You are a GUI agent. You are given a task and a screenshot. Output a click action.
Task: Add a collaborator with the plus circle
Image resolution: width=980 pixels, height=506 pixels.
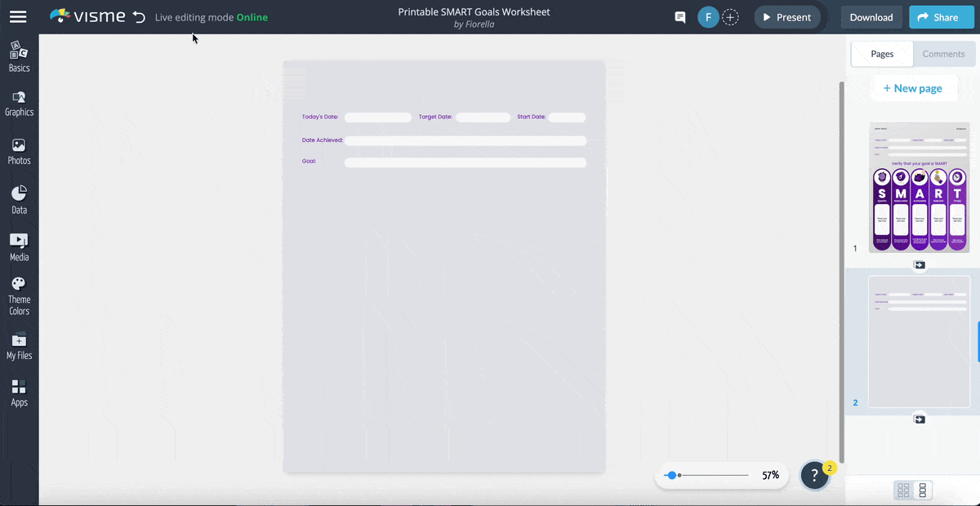point(731,17)
